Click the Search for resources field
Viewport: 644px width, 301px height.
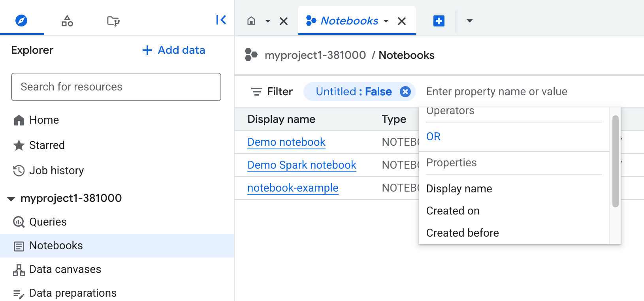click(x=116, y=87)
